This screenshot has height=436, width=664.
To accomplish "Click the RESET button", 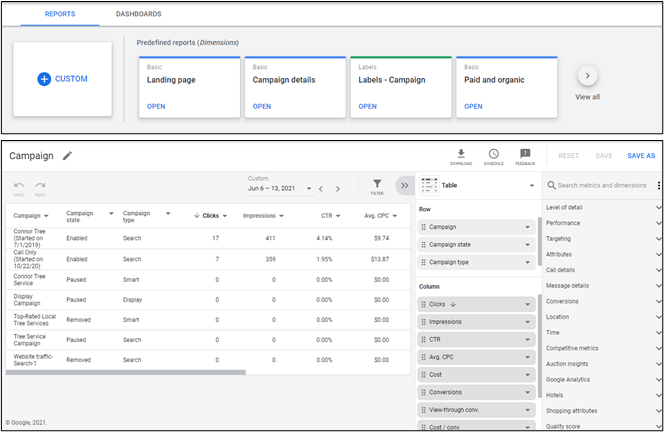I will tap(568, 156).
